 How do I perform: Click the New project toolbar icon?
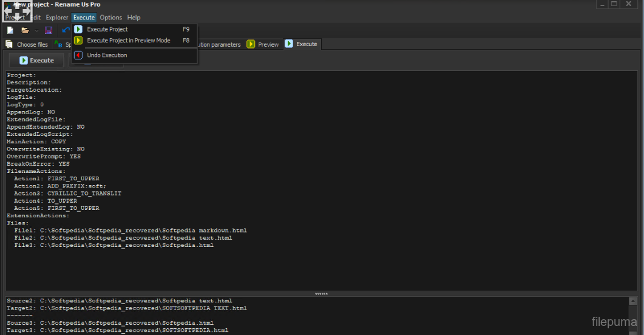pyautogui.click(x=10, y=30)
